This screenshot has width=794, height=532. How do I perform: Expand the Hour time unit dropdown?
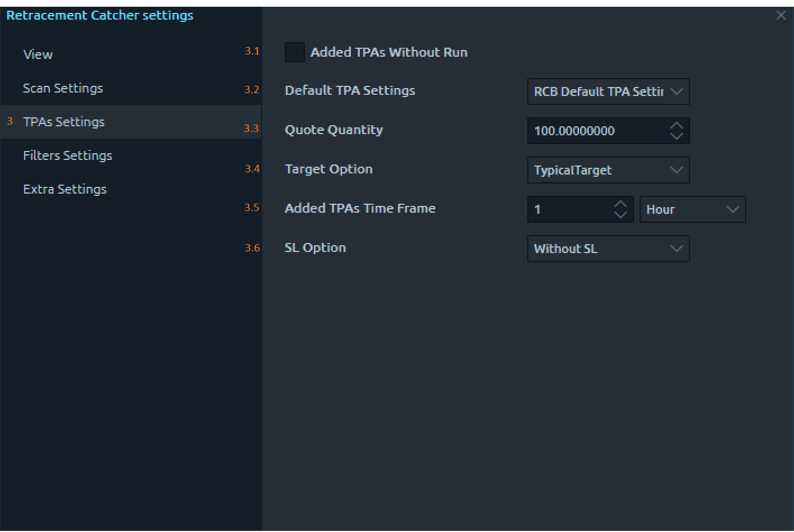click(x=692, y=209)
